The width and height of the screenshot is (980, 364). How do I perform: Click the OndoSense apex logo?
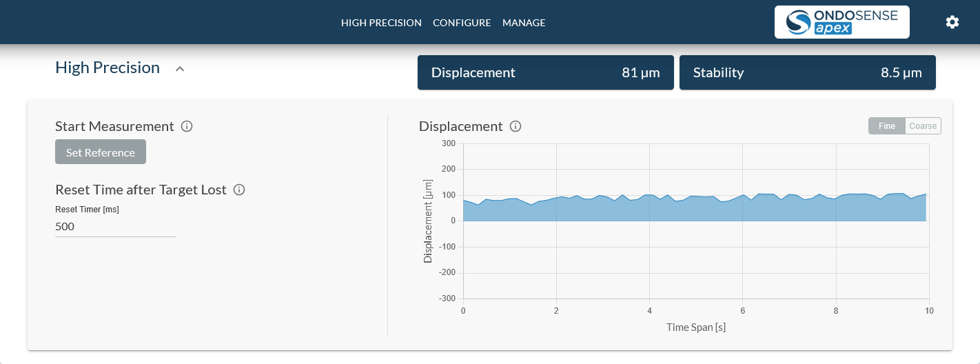click(x=841, y=22)
